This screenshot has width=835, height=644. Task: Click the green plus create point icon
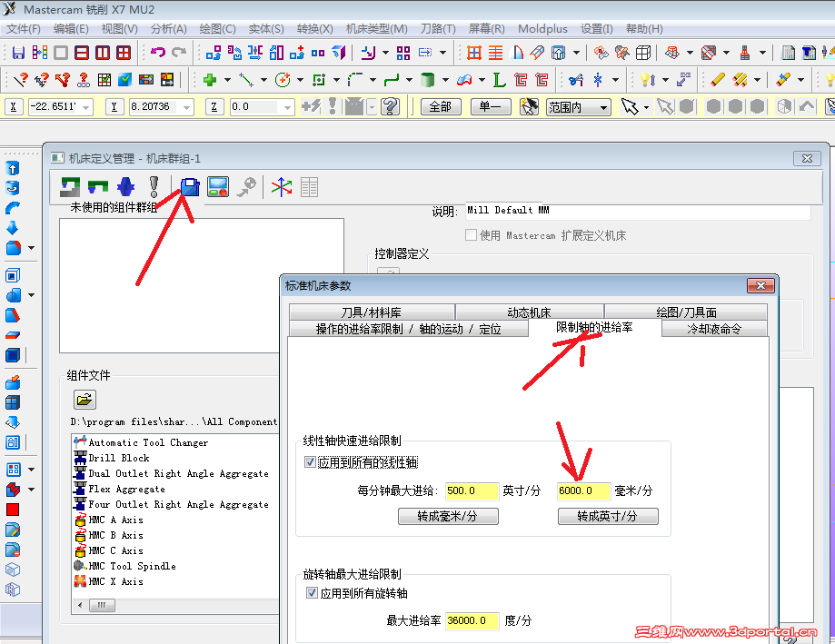(210, 80)
